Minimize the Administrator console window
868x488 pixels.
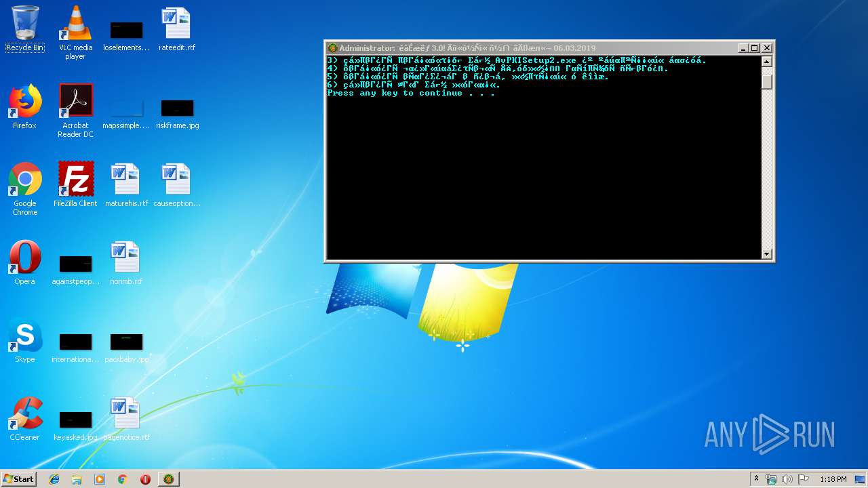[743, 48]
